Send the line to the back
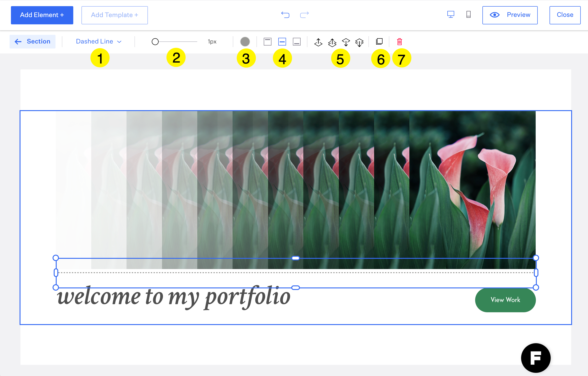 pos(360,42)
